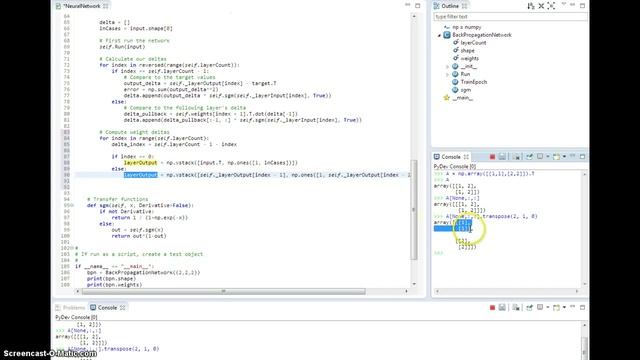Click the '# Compute weight deltas' comment
The width and height of the screenshot is (640, 360).
click(134, 132)
